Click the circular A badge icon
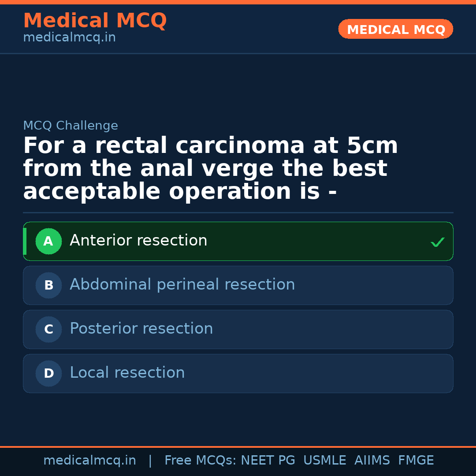The height and width of the screenshot is (476, 476). (x=48, y=241)
